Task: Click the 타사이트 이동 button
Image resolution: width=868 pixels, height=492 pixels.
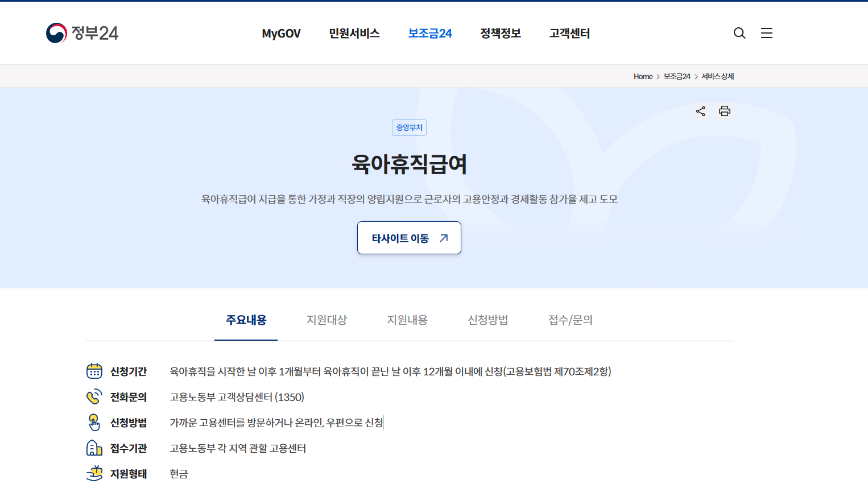Action: pos(409,238)
